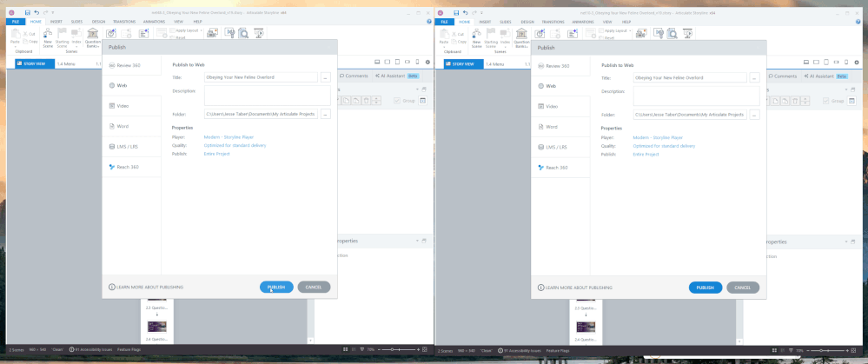Open the TRANSITIONS tab in right window

[553, 22]
